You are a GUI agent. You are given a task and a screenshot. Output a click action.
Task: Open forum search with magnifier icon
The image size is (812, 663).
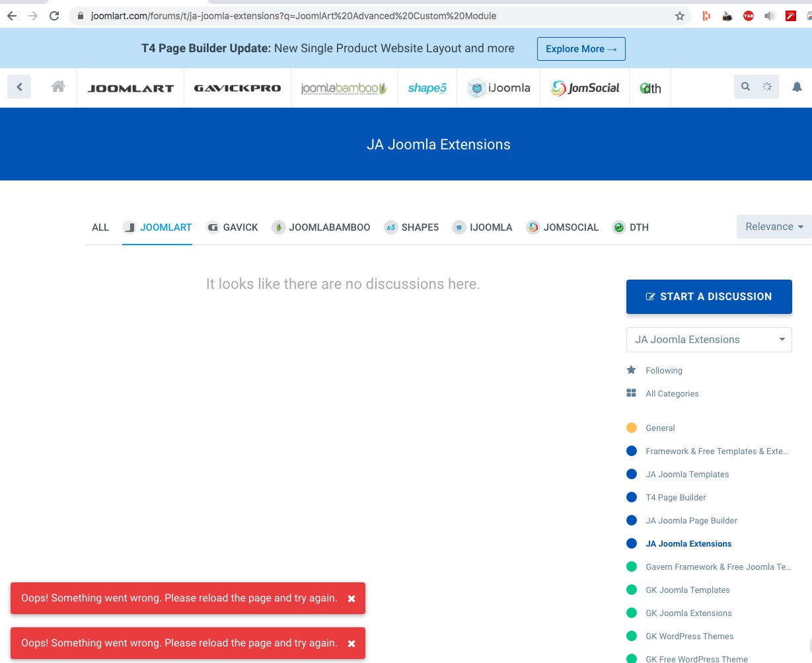[745, 87]
